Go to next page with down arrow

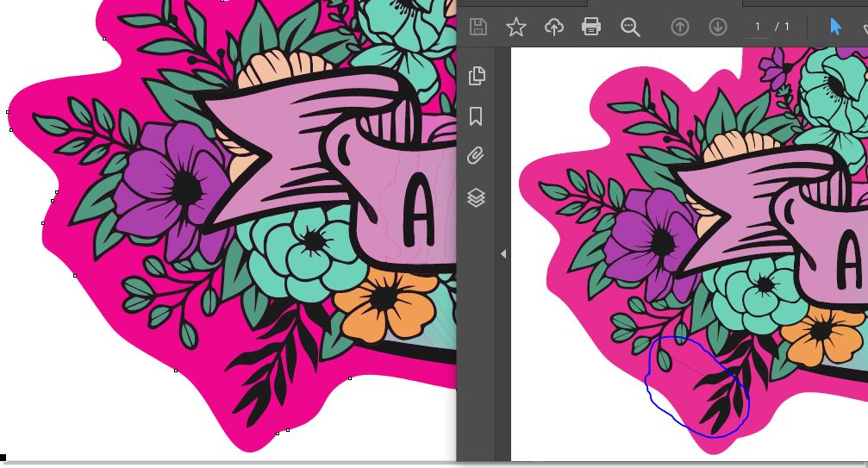coord(718,27)
